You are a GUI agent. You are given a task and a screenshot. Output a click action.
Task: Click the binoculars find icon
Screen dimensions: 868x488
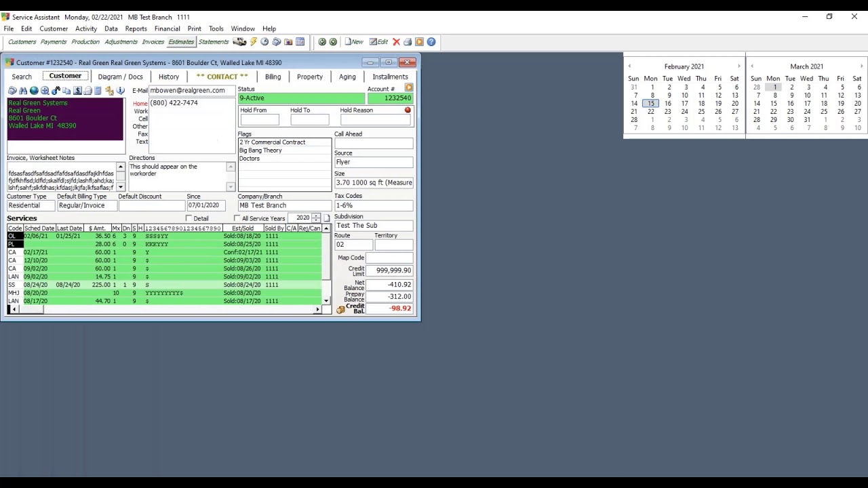click(x=23, y=91)
